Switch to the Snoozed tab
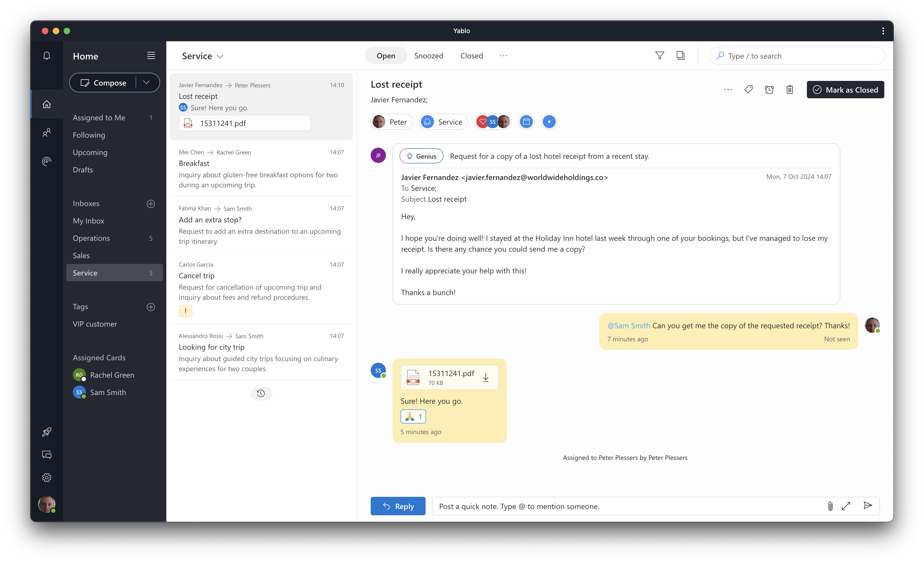 429,56
